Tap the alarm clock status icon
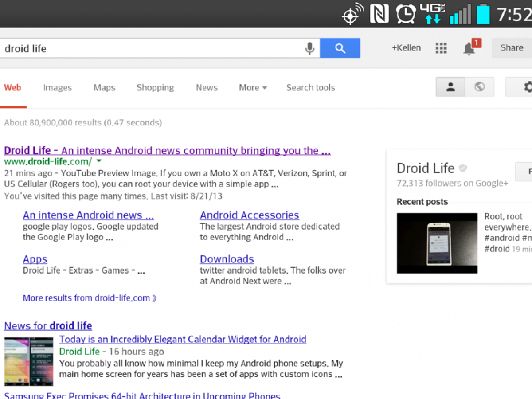This screenshot has height=399, width=532. click(x=406, y=14)
